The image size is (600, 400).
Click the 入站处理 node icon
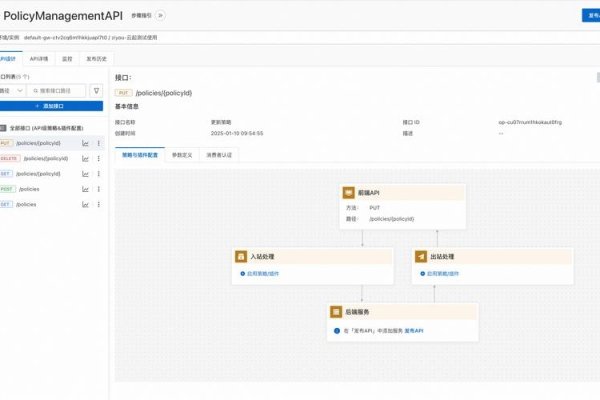pyautogui.click(x=241, y=257)
